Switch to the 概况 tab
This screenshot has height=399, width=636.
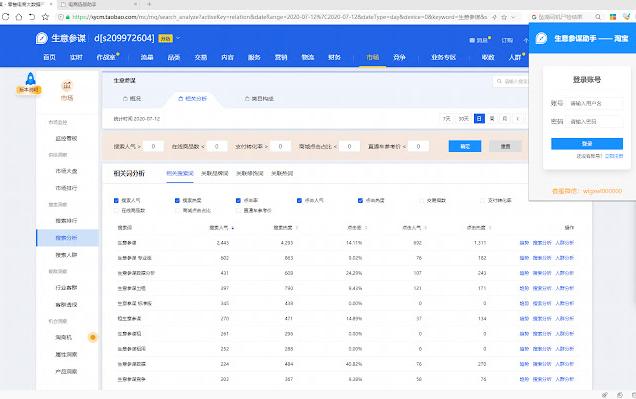tap(132, 99)
